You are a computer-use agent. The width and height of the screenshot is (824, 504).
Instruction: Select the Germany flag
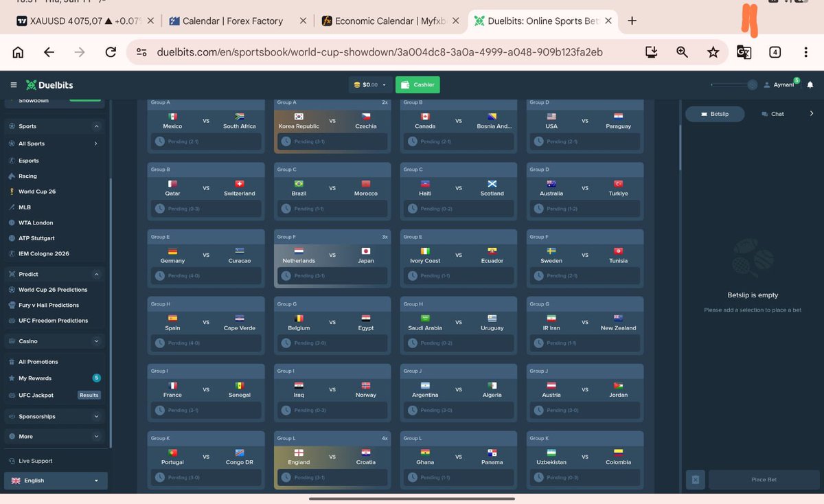click(172, 251)
